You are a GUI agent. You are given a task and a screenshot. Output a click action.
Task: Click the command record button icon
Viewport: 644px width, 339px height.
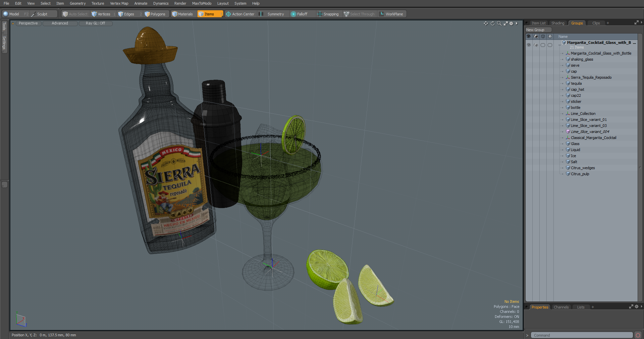(x=638, y=335)
